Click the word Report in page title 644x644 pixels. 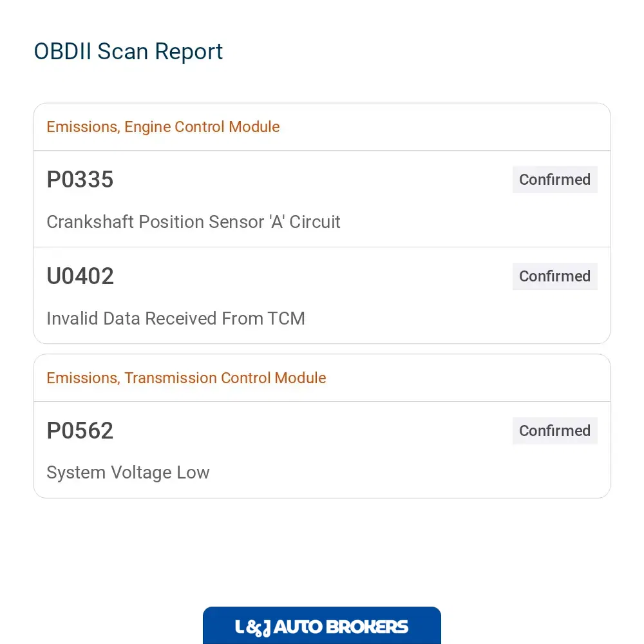click(x=189, y=52)
